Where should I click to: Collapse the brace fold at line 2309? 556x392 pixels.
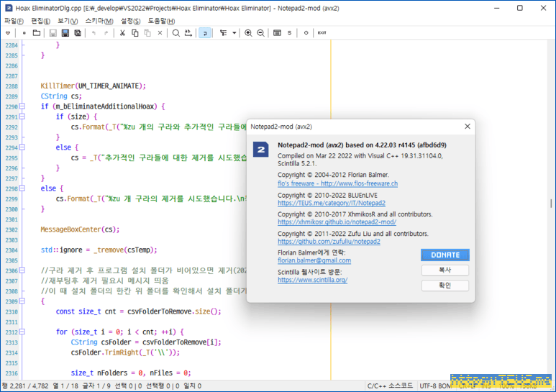[22, 301]
